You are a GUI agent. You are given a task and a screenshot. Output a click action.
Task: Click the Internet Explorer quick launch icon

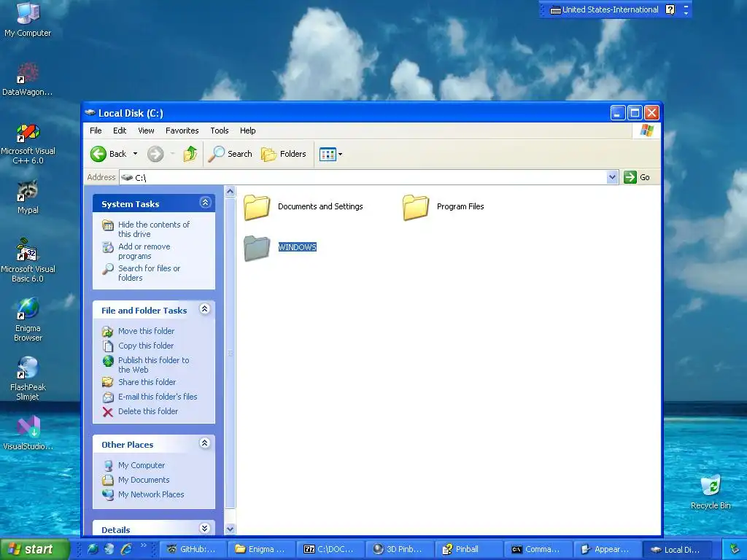click(126, 549)
